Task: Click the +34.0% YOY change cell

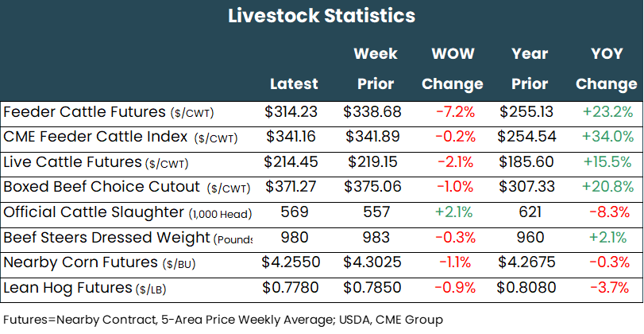Action: coord(607,137)
